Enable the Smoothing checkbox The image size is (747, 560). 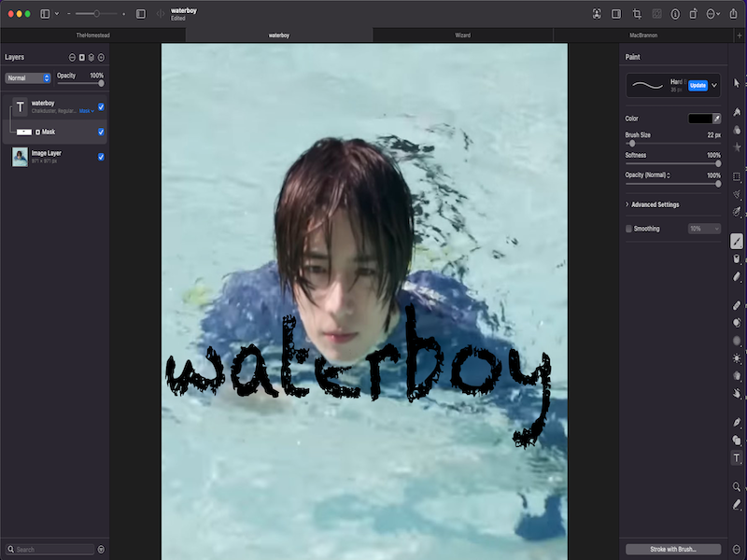[628, 229]
